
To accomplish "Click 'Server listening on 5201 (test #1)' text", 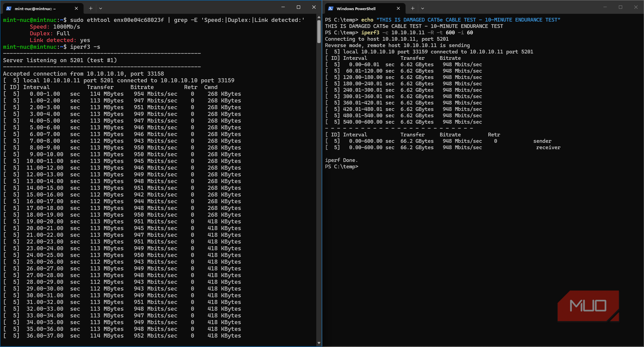I will click(x=60, y=60).
